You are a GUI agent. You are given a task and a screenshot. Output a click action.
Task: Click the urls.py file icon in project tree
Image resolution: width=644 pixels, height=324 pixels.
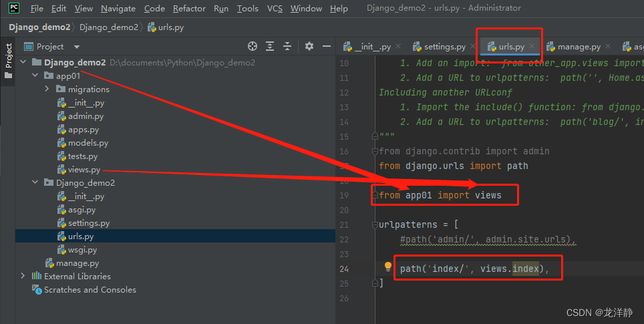[61, 236]
